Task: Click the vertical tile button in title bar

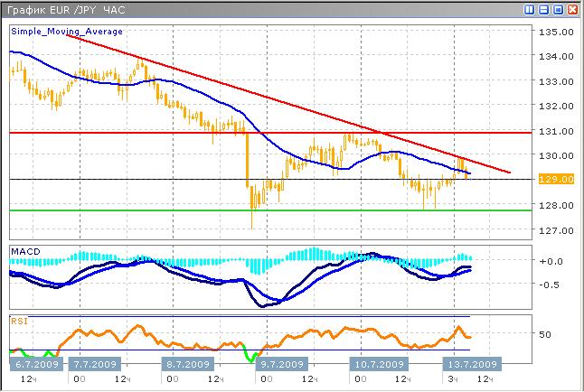Action: (529, 10)
